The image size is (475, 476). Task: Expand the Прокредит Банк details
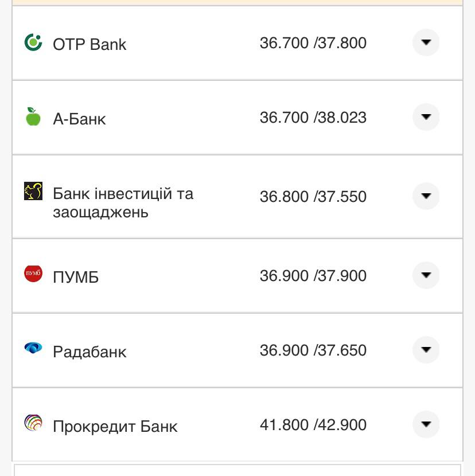pyautogui.click(x=426, y=424)
